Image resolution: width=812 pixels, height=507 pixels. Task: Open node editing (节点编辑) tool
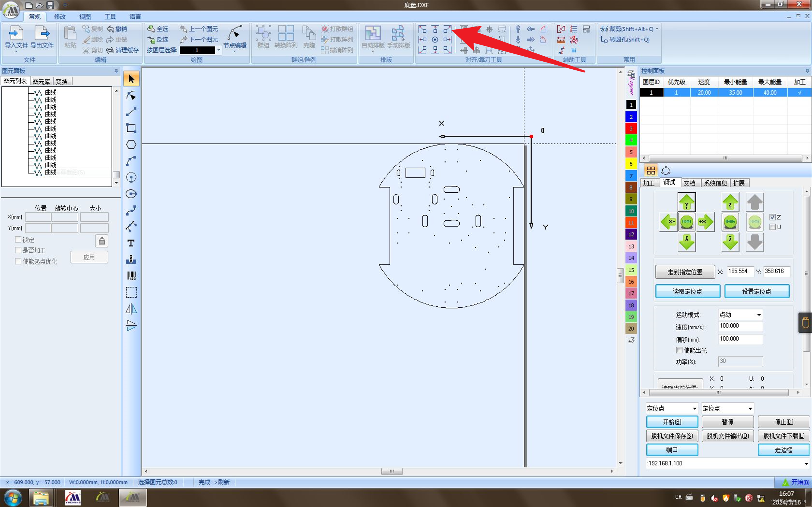click(235, 37)
